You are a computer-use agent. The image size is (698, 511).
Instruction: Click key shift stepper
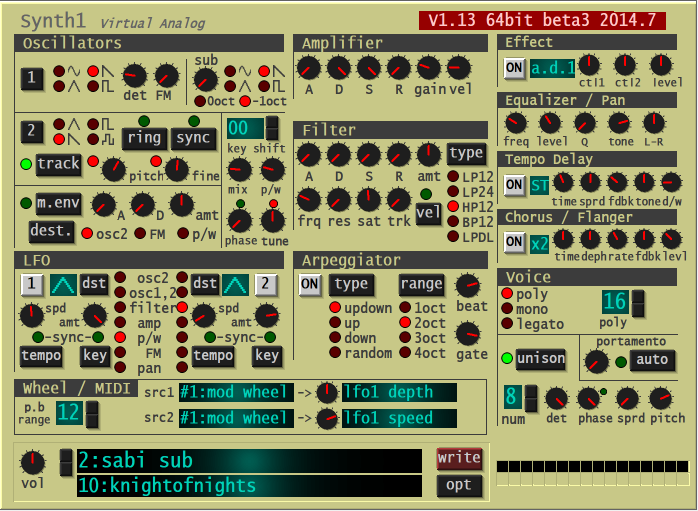click(x=272, y=128)
